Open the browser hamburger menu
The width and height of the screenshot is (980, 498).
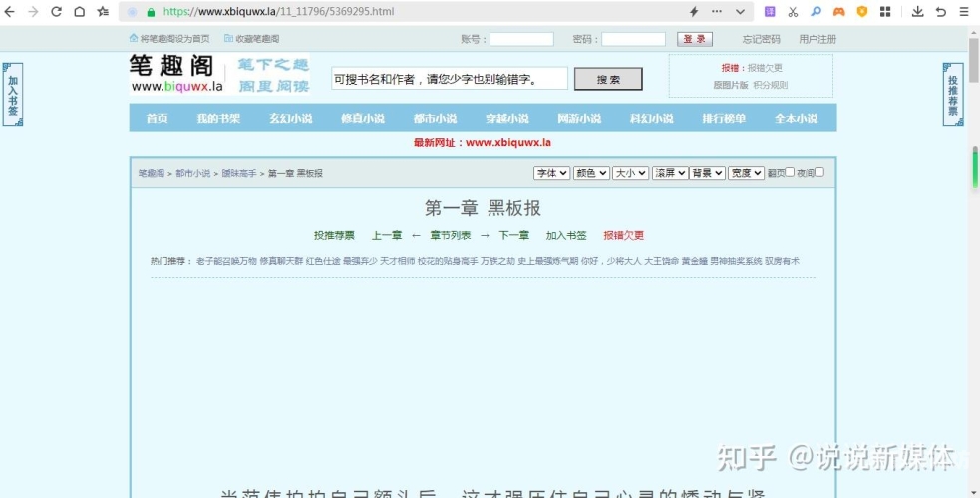point(964,11)
